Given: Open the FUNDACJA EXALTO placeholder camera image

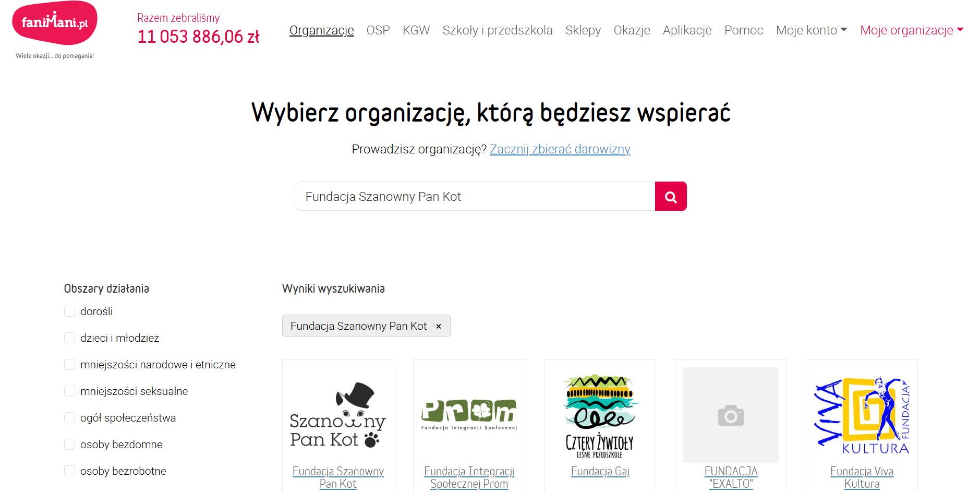Looking at the screenshot, I should click(731, 415).
